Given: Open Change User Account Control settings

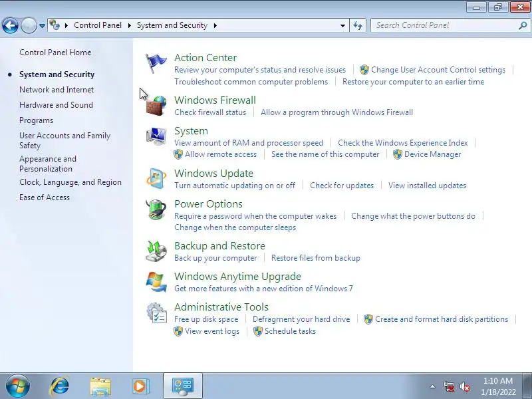Looking at the screenshot, I should pos(438,70).
